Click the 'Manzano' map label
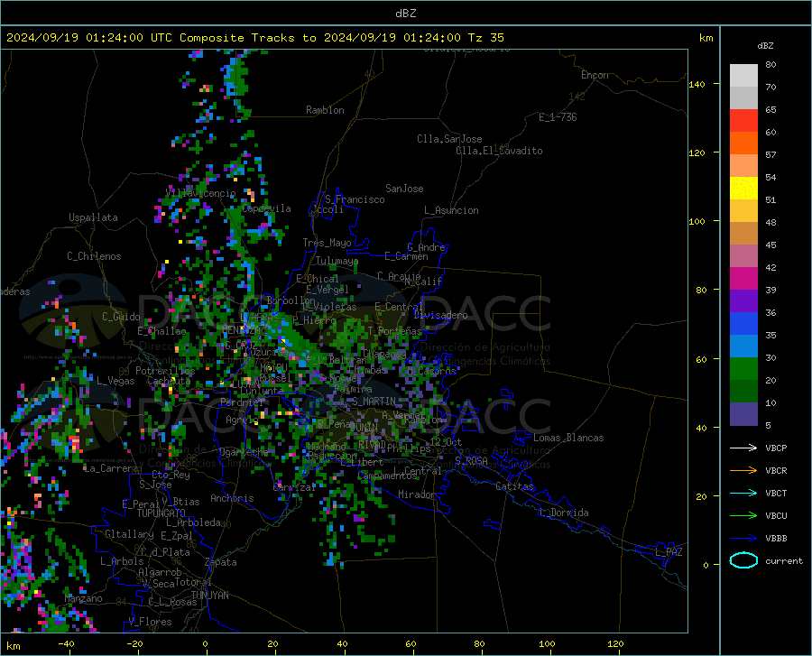 (83, 598)
